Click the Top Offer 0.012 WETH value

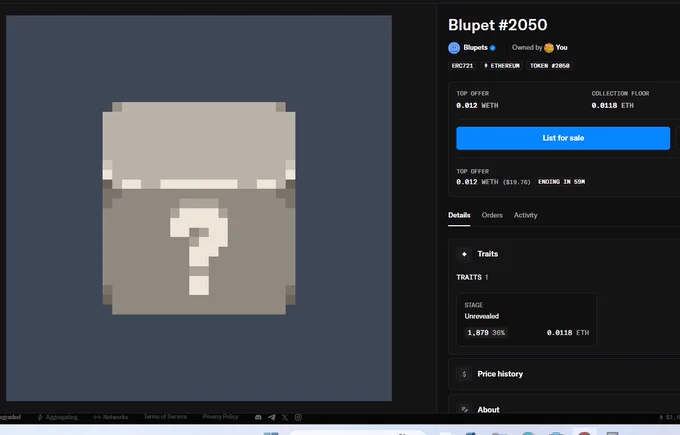[x=477, y=105]
